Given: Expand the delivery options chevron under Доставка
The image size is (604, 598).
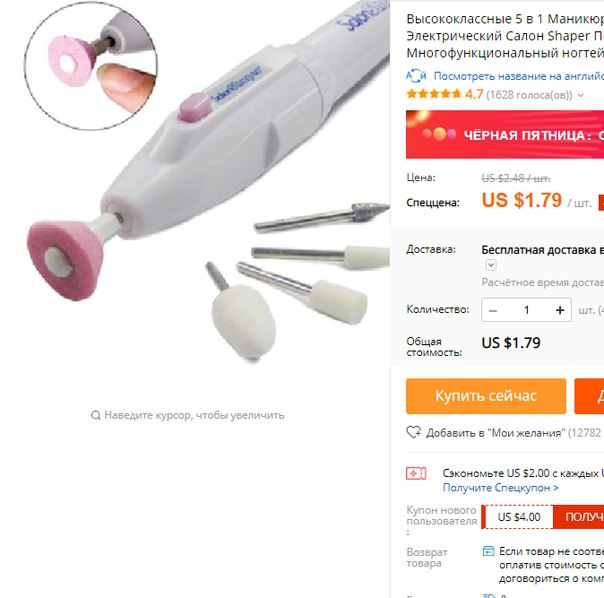Looking at the screenshot, I should (x=491, y=265).
